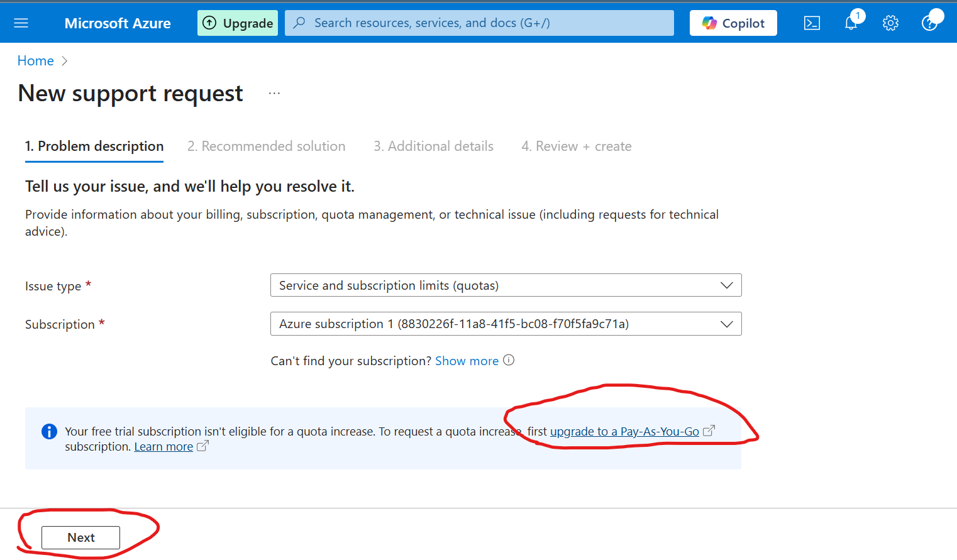The width and height of the screenshot is (957, 560).
Task: Go to the Microsoft Azure home title
Action: click(x=118, y=23)
